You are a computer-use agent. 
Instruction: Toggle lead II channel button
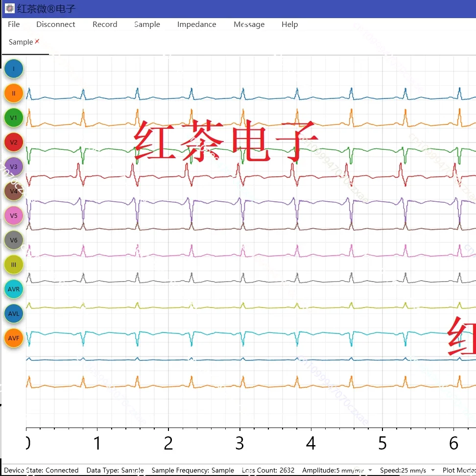coord(14,93)
